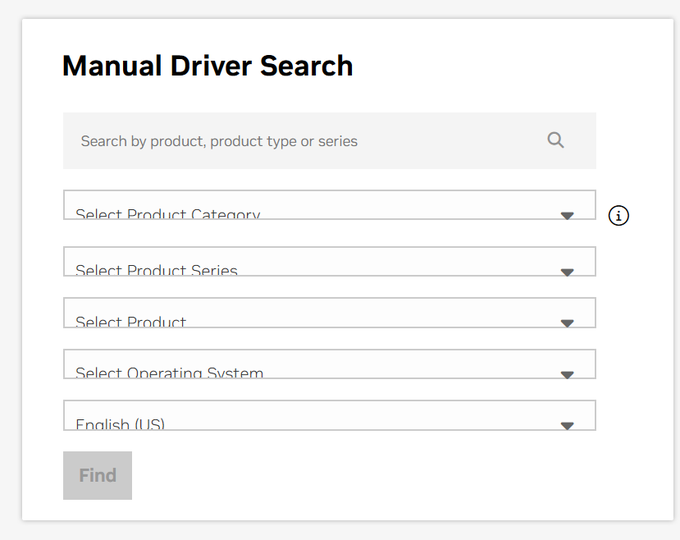Click the Find button
The image size is (680, 540).
98,475
